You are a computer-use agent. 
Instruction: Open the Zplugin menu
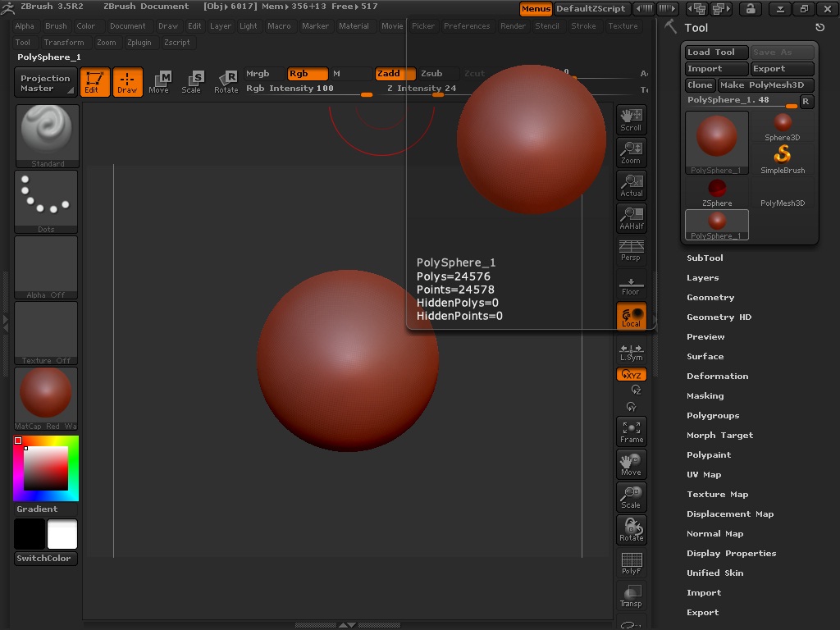coord(139,42)
